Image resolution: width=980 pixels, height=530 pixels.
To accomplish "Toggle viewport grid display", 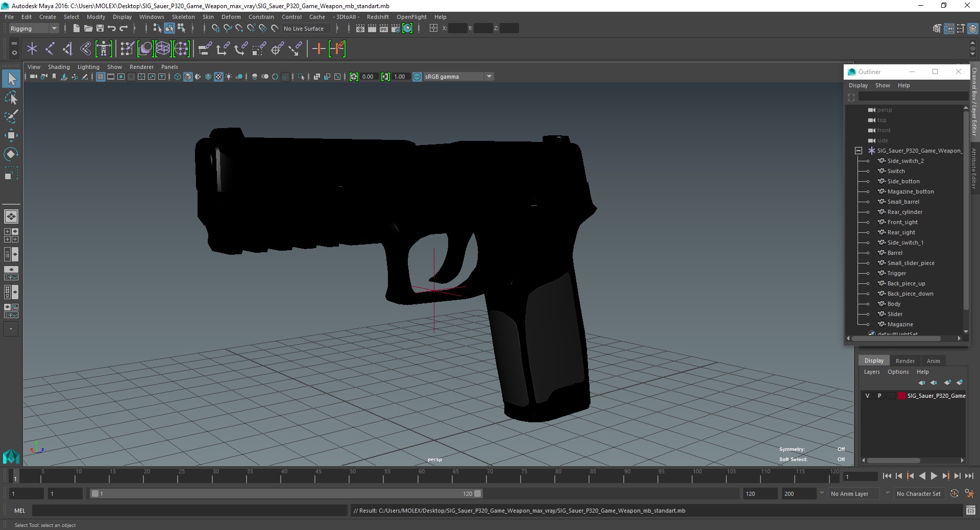I will (101, 77).
